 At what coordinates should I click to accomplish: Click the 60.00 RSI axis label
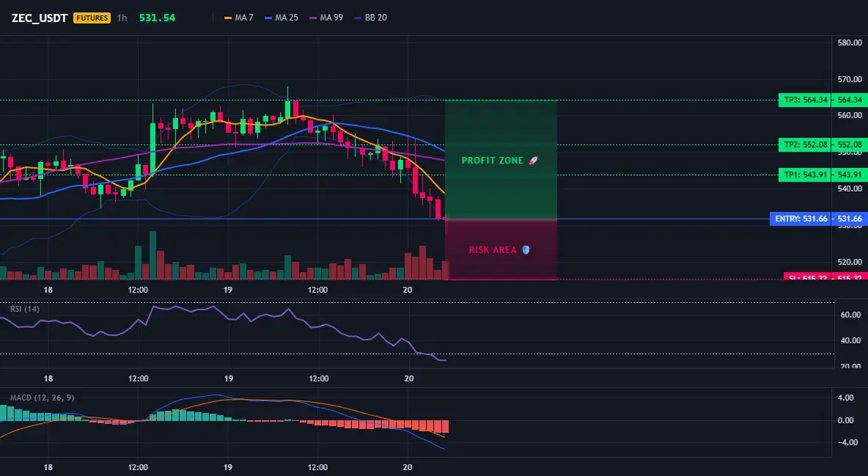click(x=850, y=315)
